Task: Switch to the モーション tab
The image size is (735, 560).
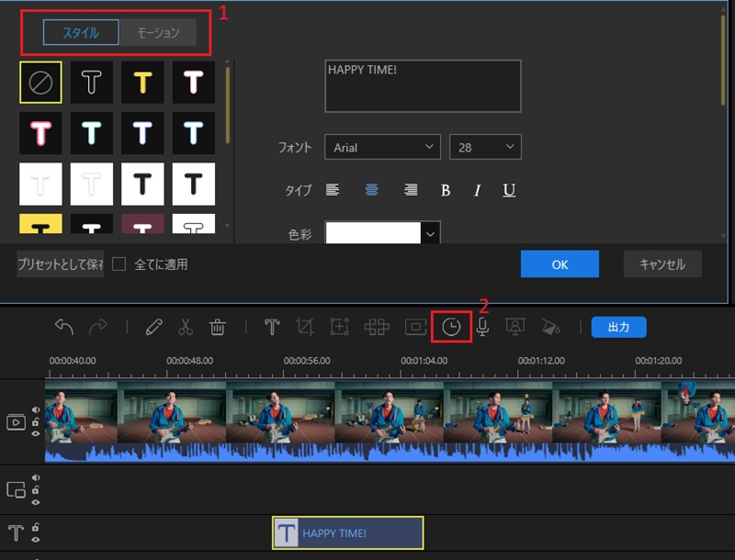Action: click(158, 32)
